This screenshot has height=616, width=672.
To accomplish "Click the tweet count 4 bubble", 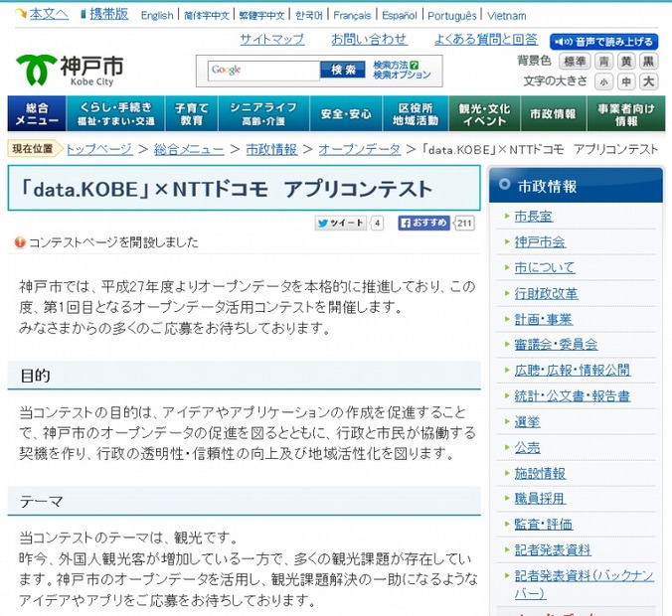I will click(x=377, y=224).
